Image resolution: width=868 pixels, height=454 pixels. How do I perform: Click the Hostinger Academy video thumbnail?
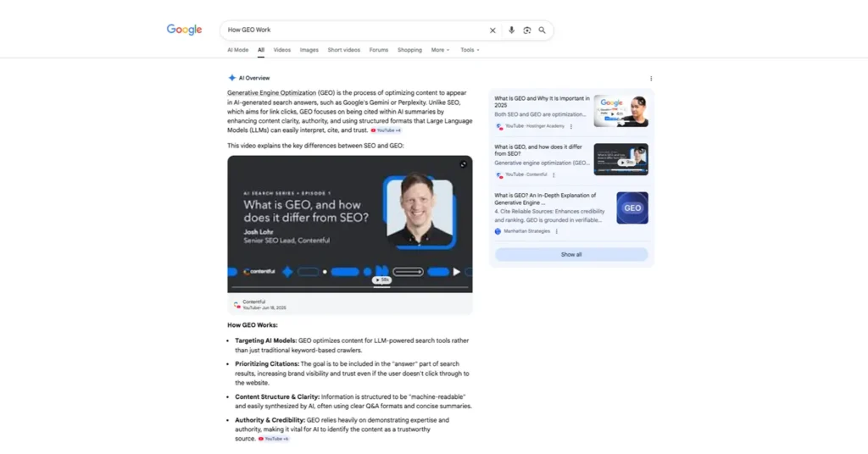620,111
